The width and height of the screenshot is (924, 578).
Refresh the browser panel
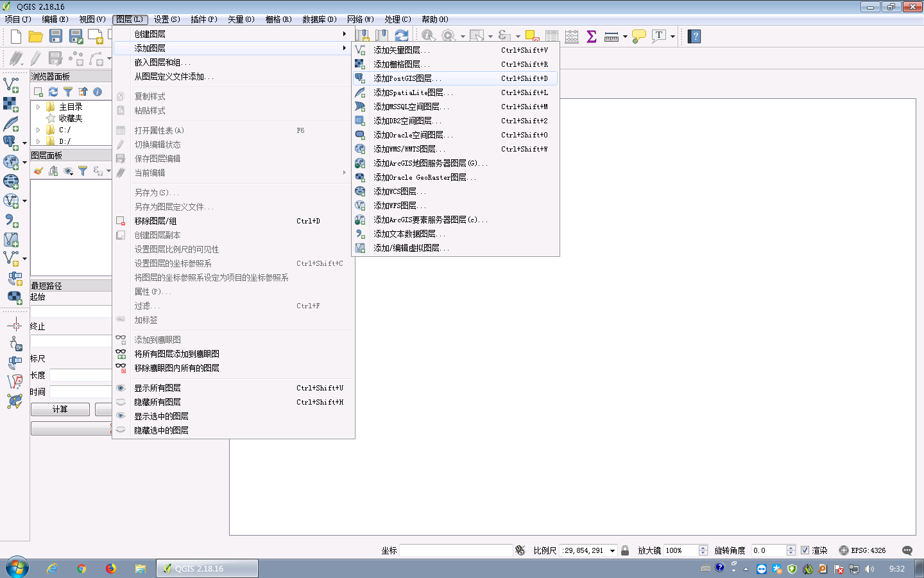click(53, 92)
